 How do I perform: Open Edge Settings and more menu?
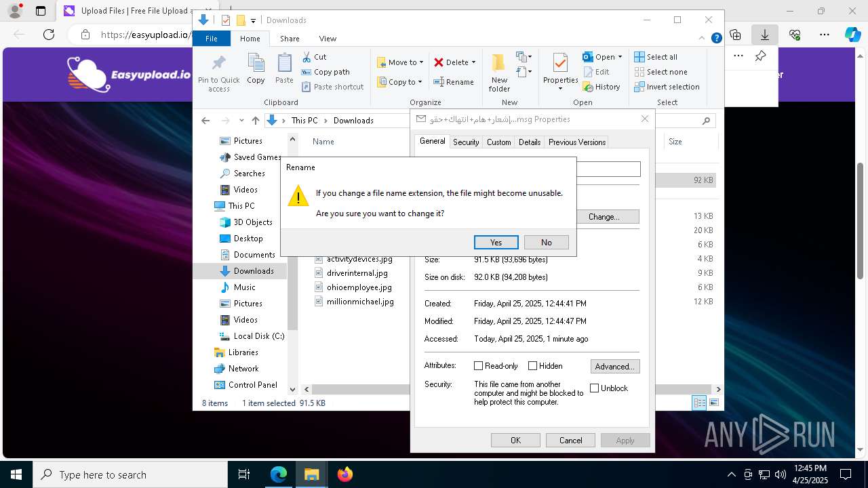825,35
